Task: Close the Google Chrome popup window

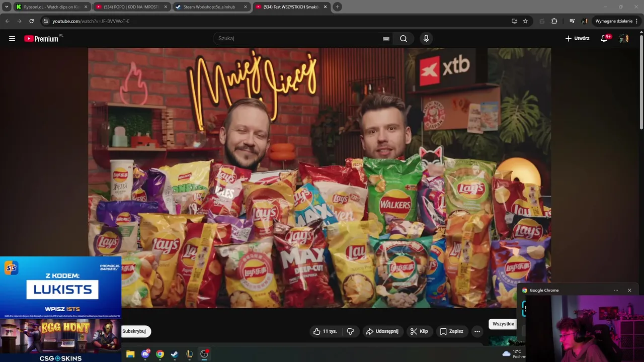Action: [x=629, y=290]
